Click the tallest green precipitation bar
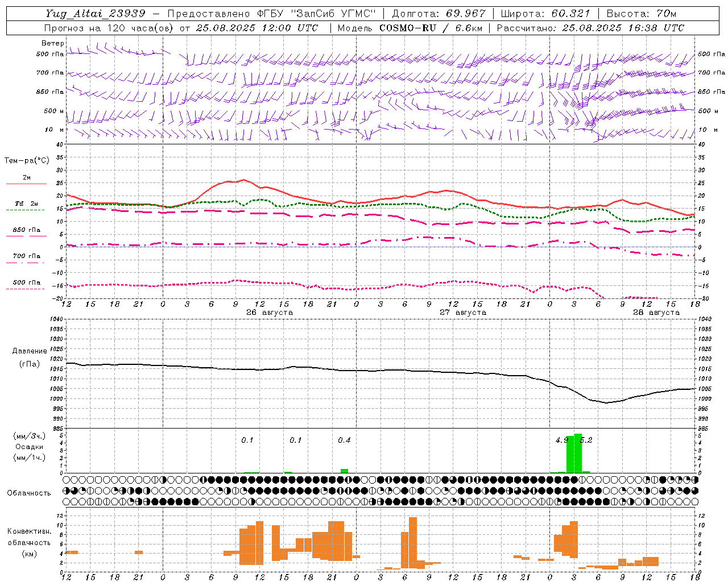 point(578,453)
